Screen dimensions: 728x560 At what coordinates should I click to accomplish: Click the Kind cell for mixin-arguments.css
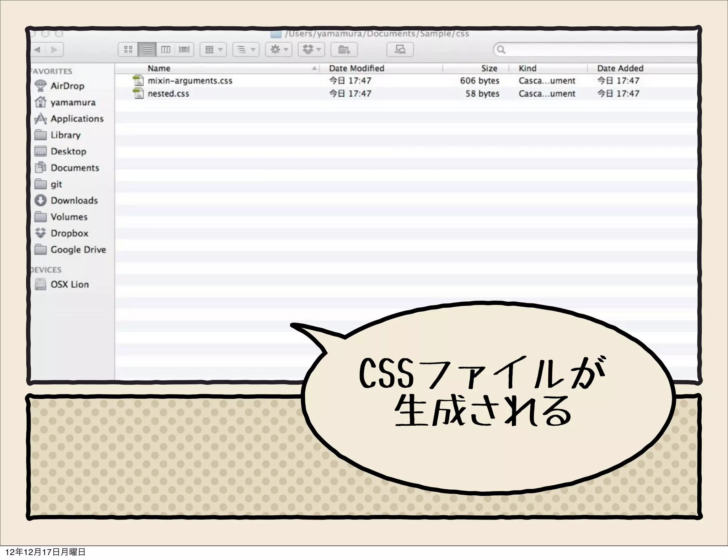click(x=547, y=81)
